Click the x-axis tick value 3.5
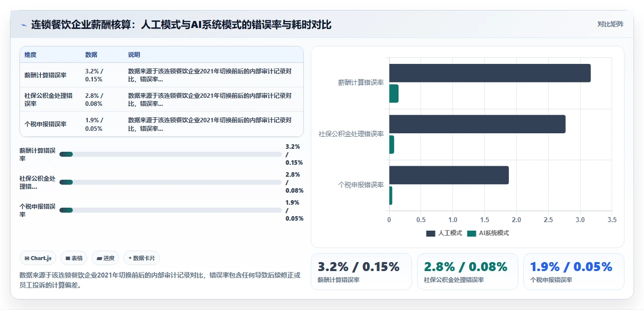644x310 pixels. click(x=612, y=220)
